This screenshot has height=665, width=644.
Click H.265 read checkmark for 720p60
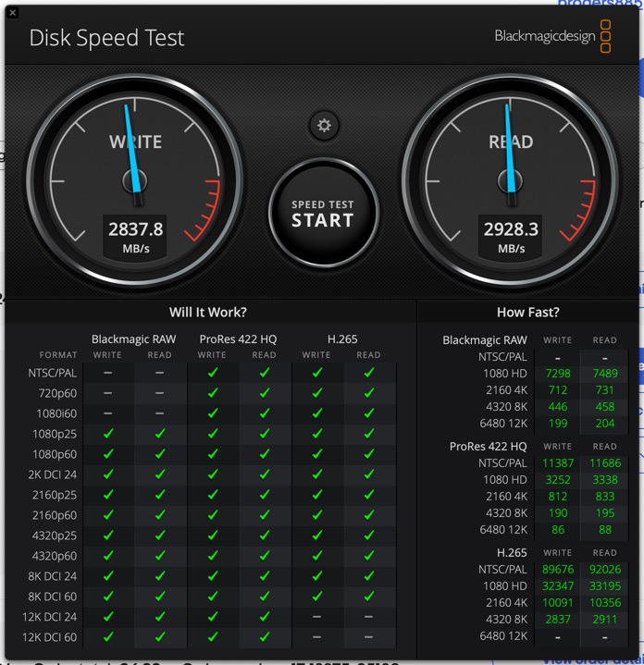369,393
